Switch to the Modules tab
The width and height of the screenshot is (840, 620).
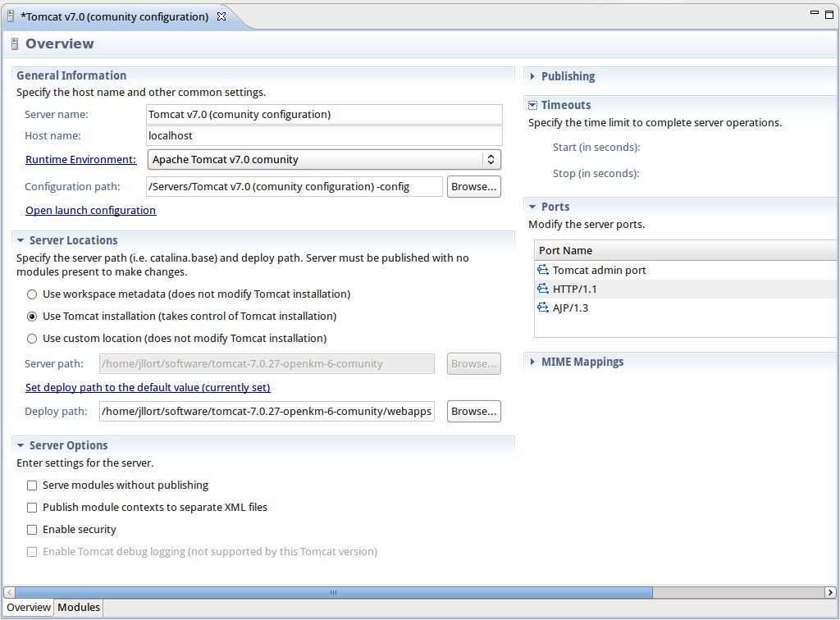click(79, 607)
